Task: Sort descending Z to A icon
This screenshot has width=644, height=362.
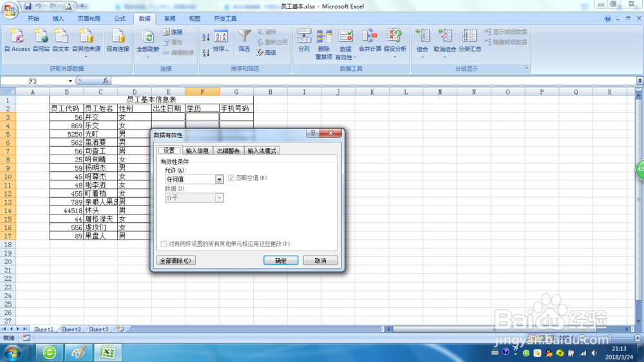Action: (x=206, y=53)
